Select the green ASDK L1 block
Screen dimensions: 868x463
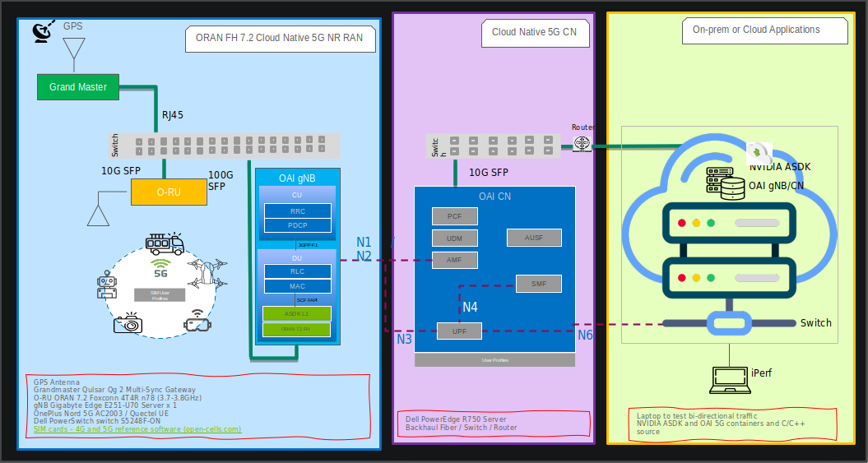click(296, 313)
